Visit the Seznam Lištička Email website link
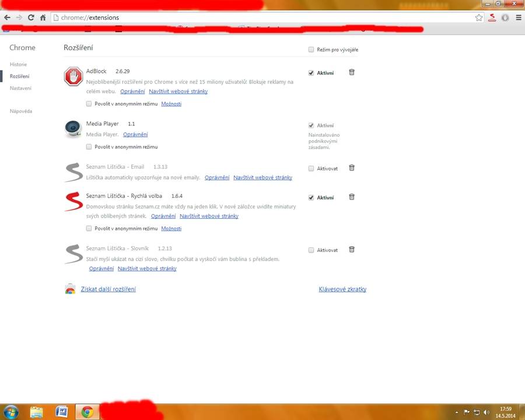 [263, 177]
